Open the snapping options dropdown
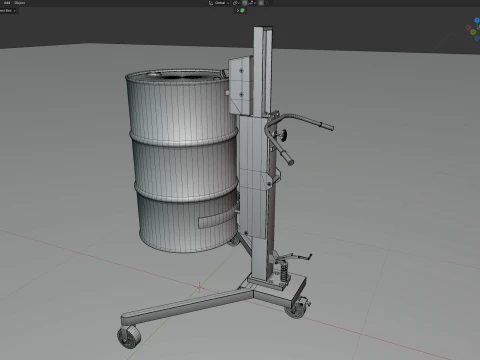Screen dimensions: 480x360 (x=252, y=3)
